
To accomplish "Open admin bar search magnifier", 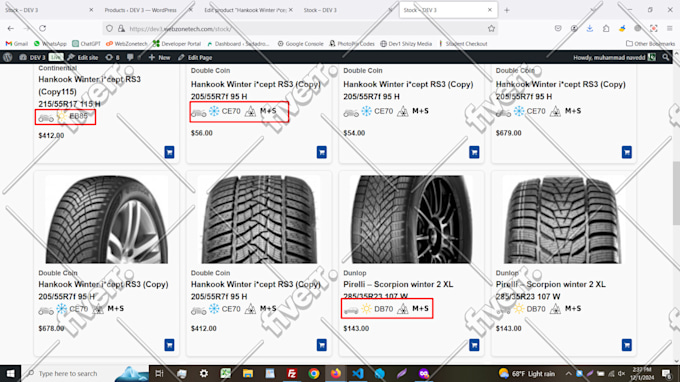I will tap(665, 57).
